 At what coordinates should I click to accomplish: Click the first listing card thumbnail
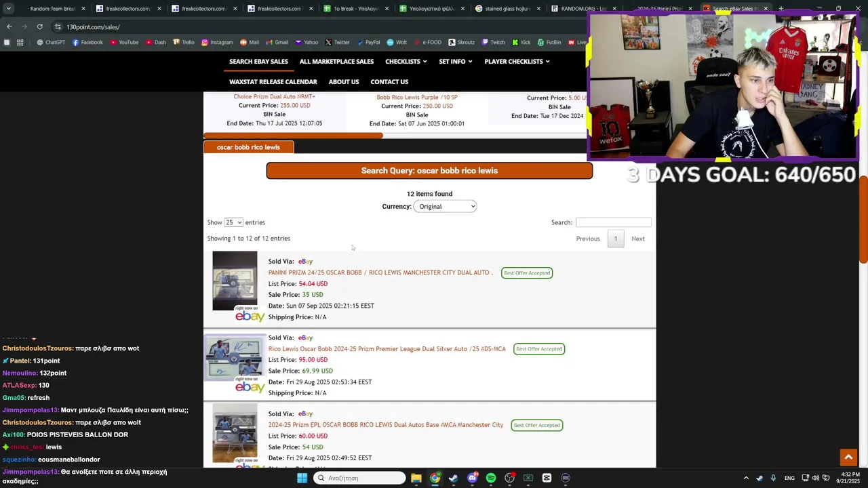click(235, 281)
